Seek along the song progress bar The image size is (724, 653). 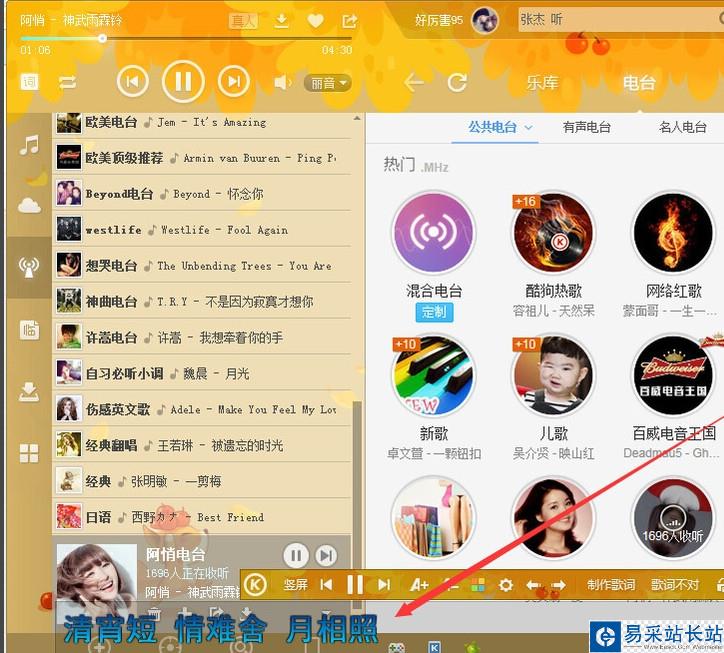186,39
